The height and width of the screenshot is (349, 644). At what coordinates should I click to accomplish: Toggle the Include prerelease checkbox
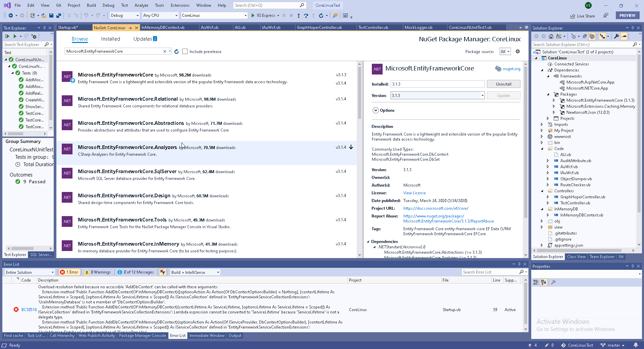tap(185, 51)
